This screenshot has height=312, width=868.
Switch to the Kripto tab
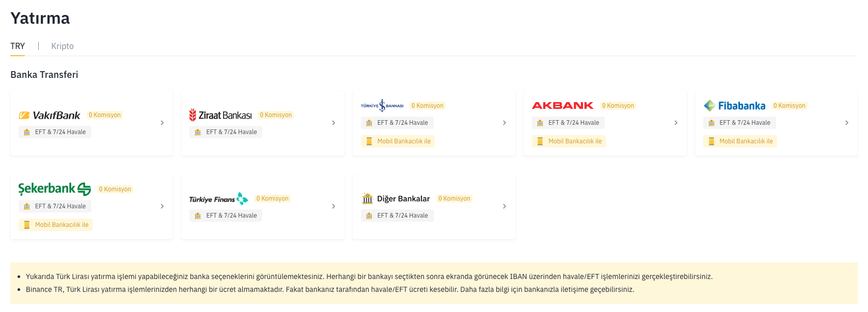pos(62,46)
